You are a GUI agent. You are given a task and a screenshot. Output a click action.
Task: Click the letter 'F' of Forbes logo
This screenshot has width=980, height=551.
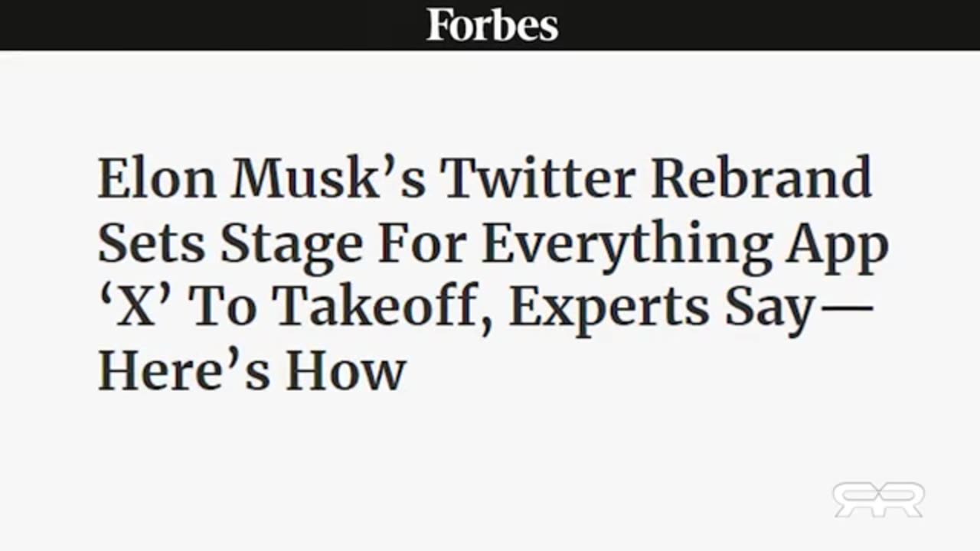coord(438,24)
